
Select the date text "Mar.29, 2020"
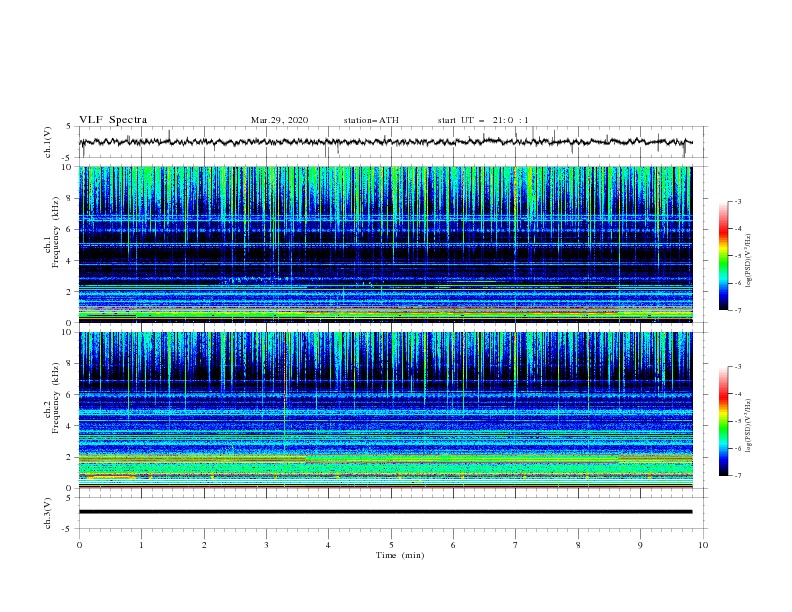[x=279, y=120]
